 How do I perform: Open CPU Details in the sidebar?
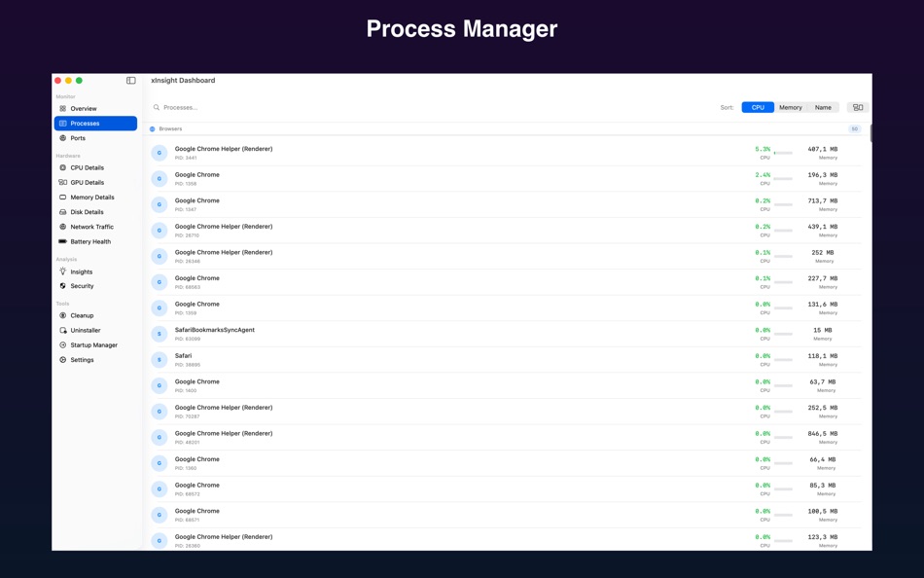86,167
